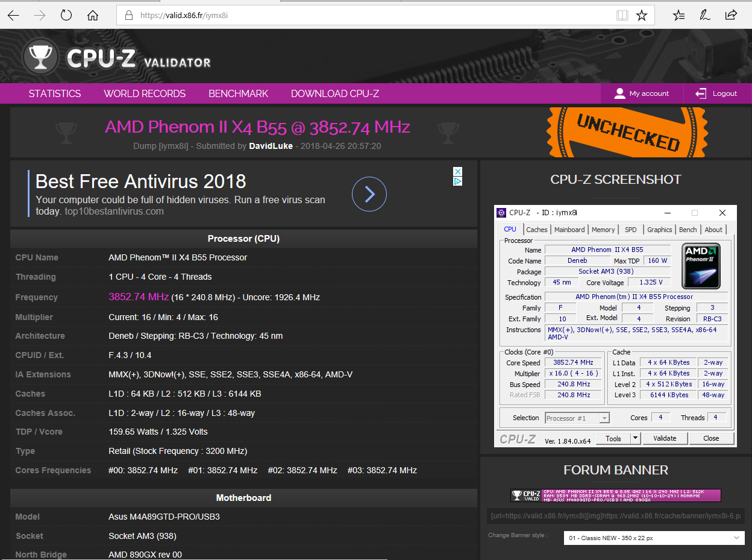Open the My account link
Screen dimensions: 752x560
649,93
